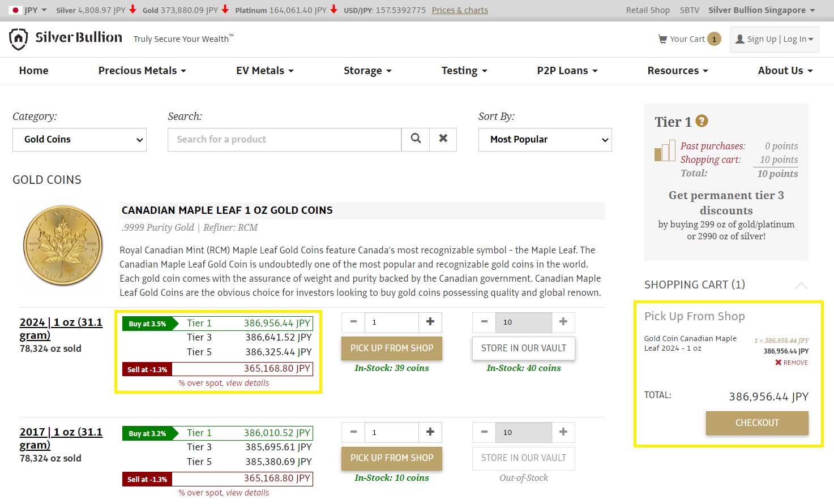Screen dimensions: 834x504
Task: Click the Tier 1 price 386,956.44 JPY
Action: tap(277, 323)
